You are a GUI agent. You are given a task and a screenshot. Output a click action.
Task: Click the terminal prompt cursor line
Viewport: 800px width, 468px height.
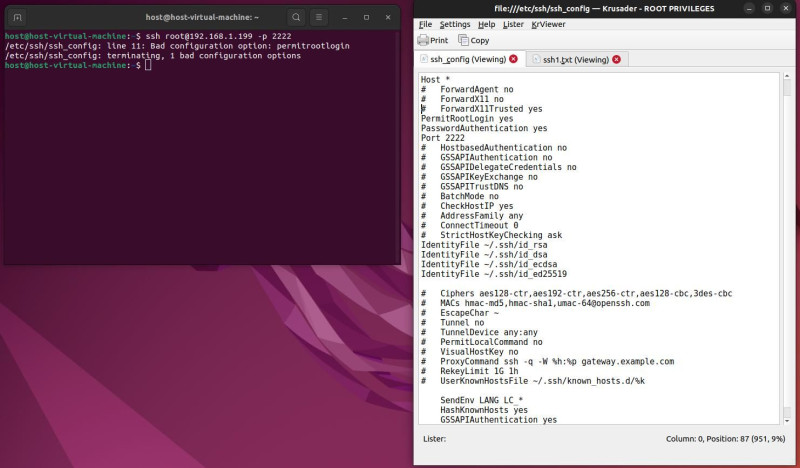[78, 65]
